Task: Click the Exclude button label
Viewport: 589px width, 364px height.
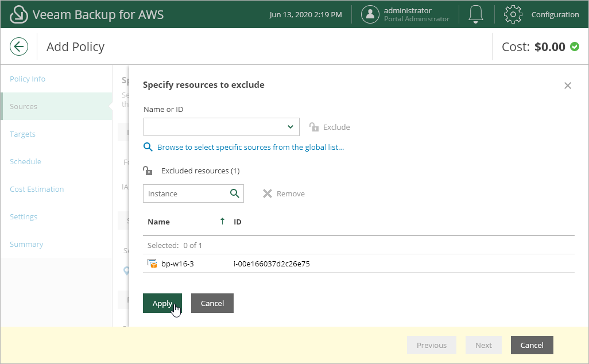Action: (x=336, y=127)
